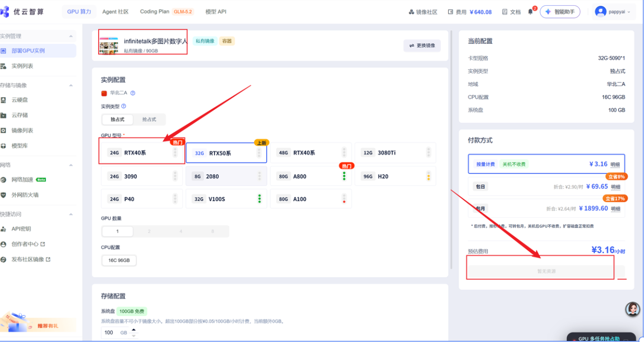Select the 抢占式 instance type

(x=149, y=120)
